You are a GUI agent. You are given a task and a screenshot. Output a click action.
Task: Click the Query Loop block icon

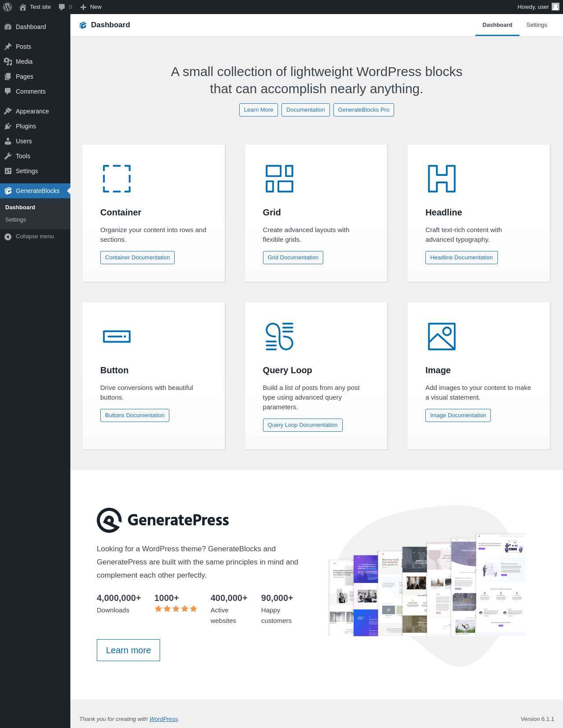point(279,336)
